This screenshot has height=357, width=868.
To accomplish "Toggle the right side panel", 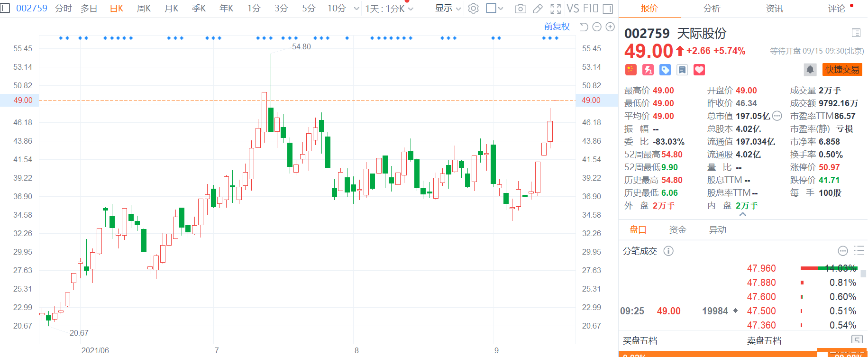I will pyautogui.click(x=608, y=9).
